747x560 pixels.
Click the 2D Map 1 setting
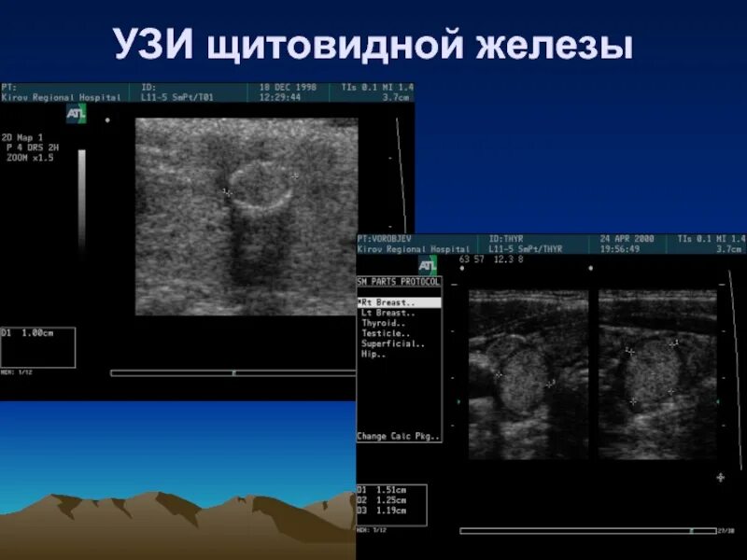(22, 137)
